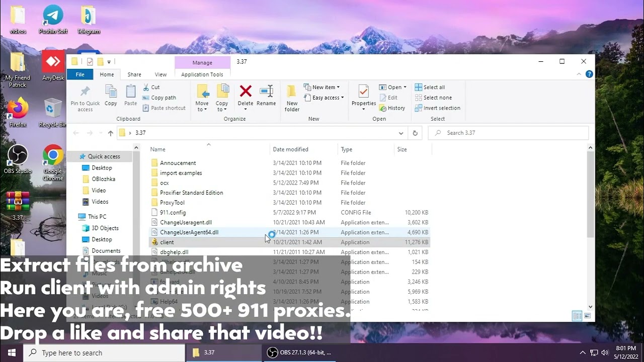Select the client application file
644x362 pixels.
point(290,242)
